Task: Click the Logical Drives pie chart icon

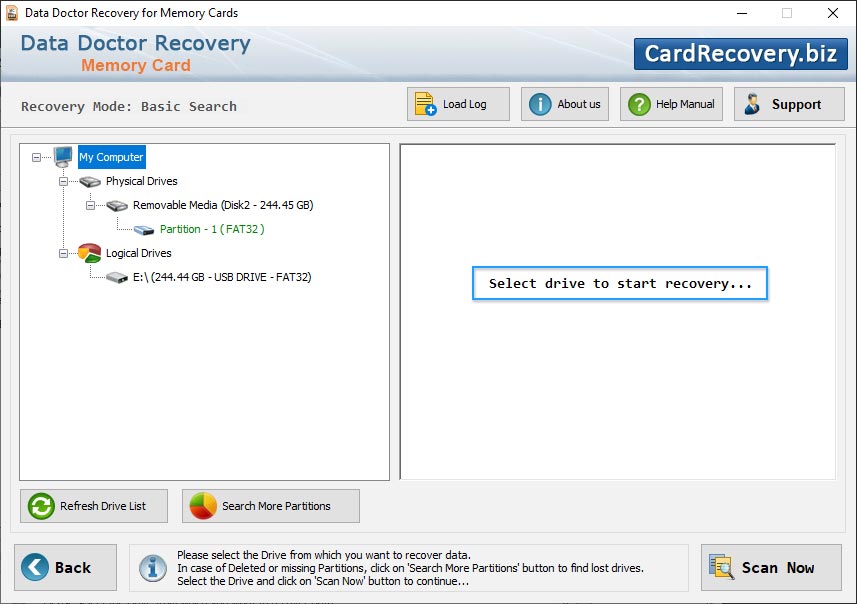Action: [x=90, y=253]
